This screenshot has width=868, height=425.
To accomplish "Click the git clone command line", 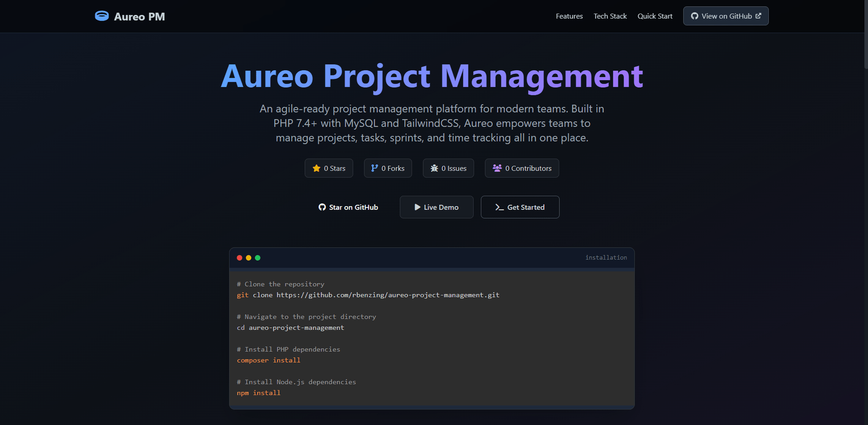I will tap(368, 295).
